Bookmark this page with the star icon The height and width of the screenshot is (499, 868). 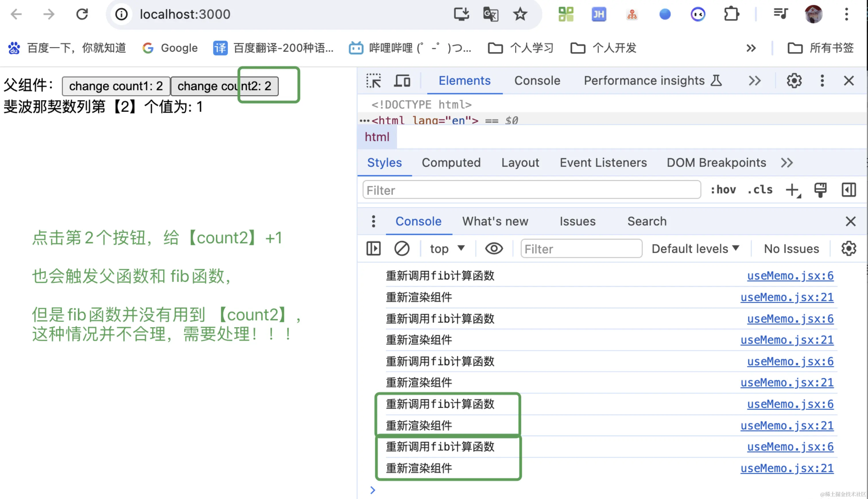pos(520,14)
